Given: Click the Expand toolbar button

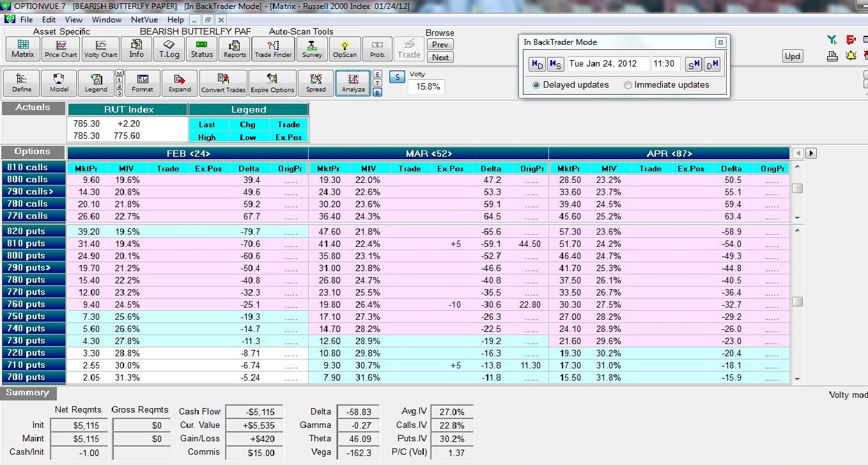Looking at the screenshot, I should point(179,83).
